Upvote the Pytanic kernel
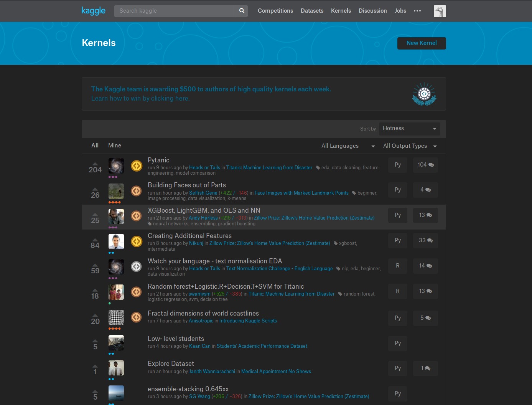The height and width of the screenshot is (405, 532). point(95,164)
